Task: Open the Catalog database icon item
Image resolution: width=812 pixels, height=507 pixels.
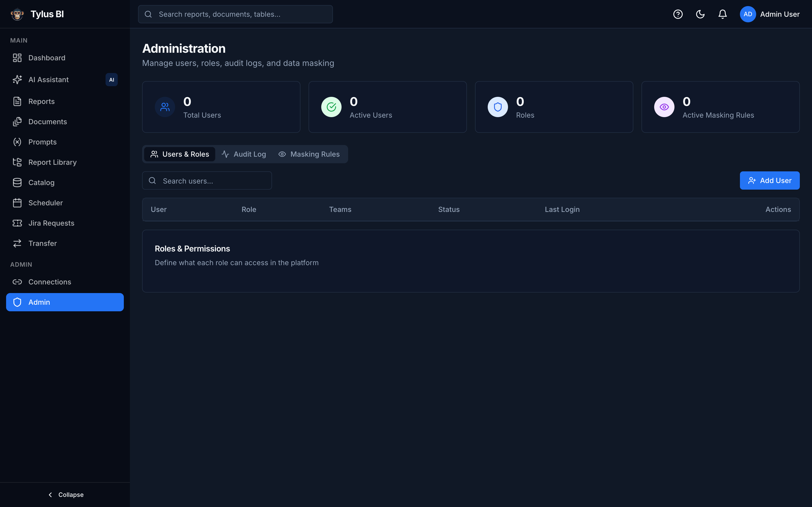Action: (65, 183)
